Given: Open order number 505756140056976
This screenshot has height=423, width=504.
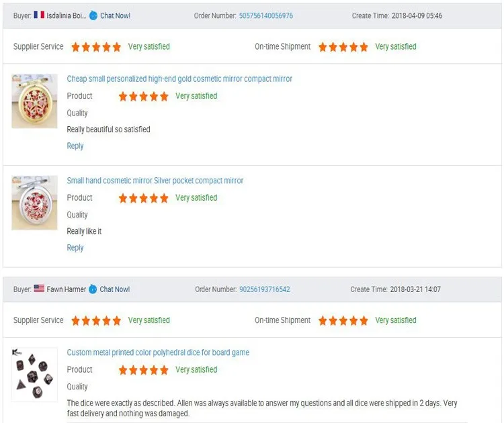Looking at the screenshot, I should point(265,15).
